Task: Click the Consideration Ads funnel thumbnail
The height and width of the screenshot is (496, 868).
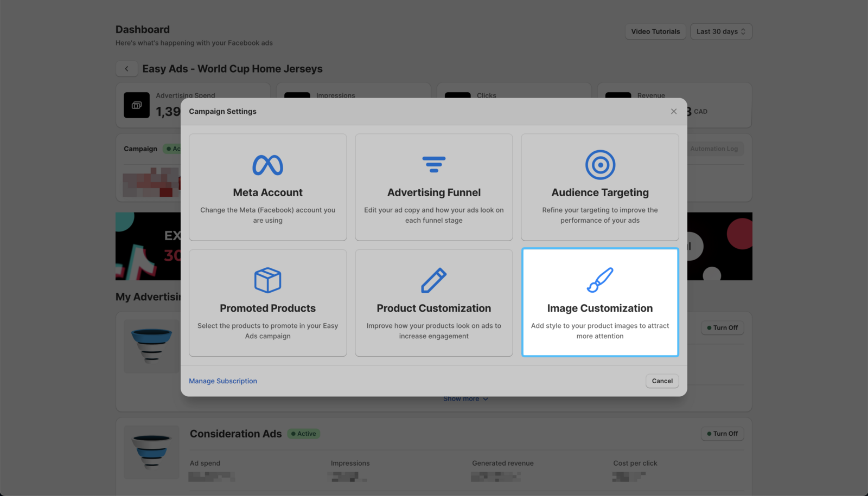Action: [151, 452]
